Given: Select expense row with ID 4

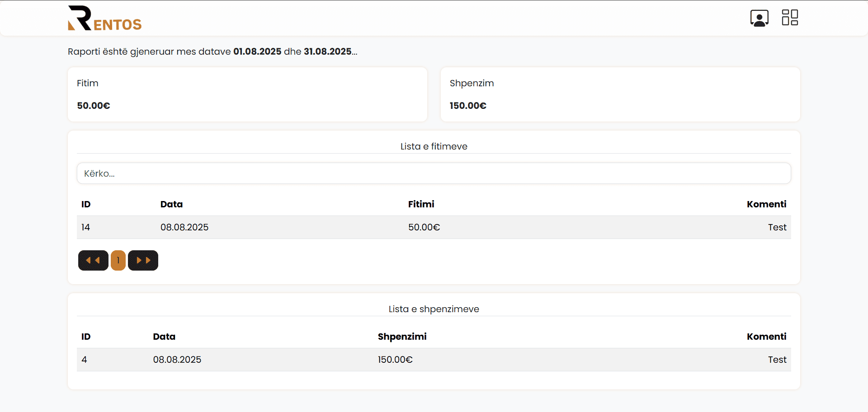Looking at the screenshot, I should pos(434,360).
